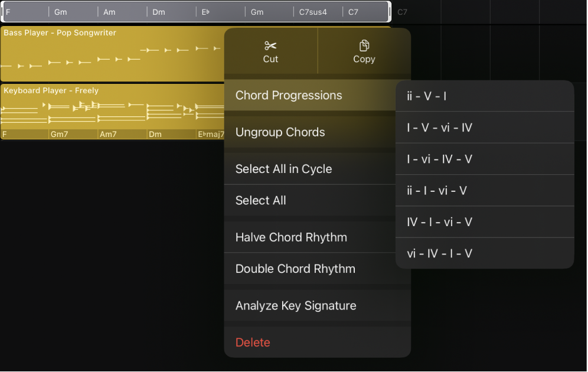Click the Dm chord cell in the chord track
The width and height of the screenshot is (588, 372).
click(171, 10)
